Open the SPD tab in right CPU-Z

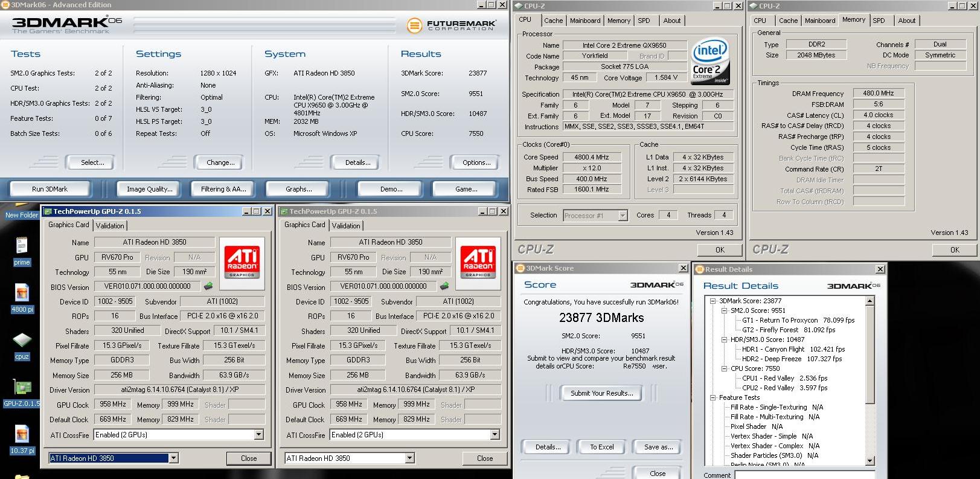tap(879, 21)
